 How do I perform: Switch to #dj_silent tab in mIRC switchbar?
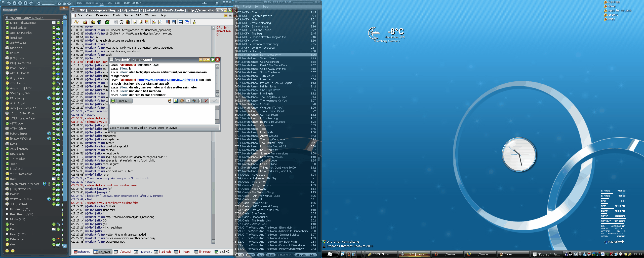102,252
